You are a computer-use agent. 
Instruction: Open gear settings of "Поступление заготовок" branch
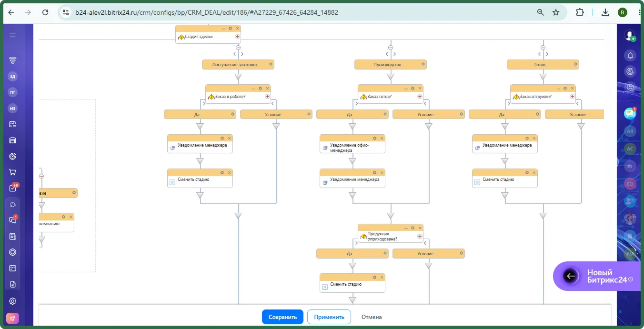coord(271,64)
